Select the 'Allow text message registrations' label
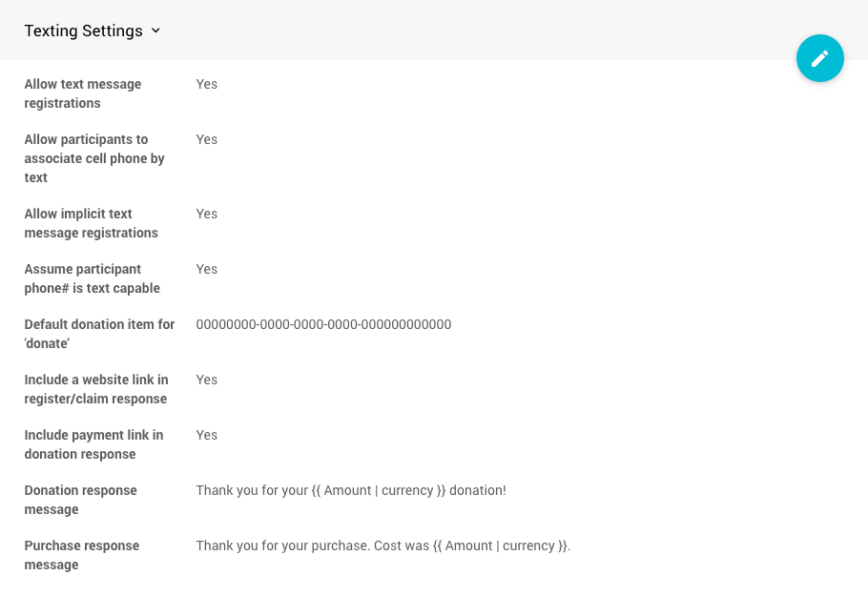868x596 pixels. pos(82,93)
